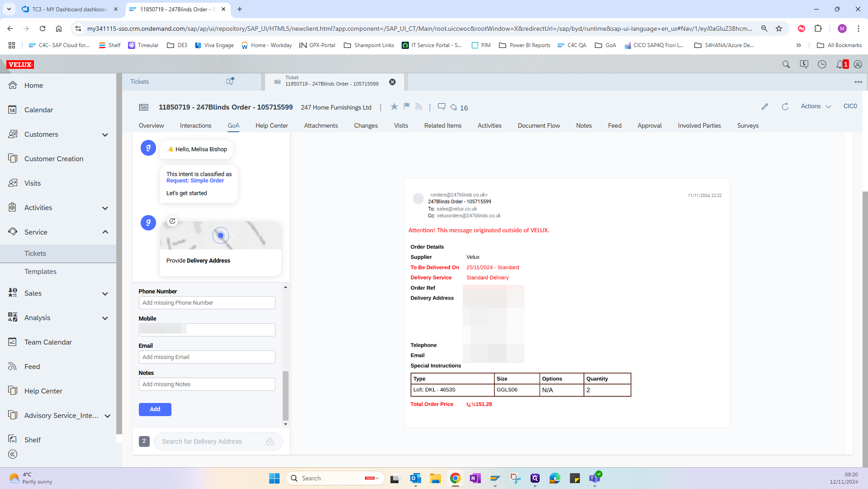Switch to the Document Flow tab
Image resolution: width=868 pixels, height=489 pixels.
539,126
